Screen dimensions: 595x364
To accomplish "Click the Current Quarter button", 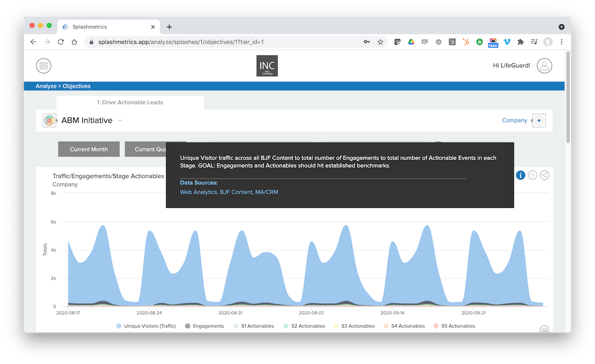I will point(145,149).
